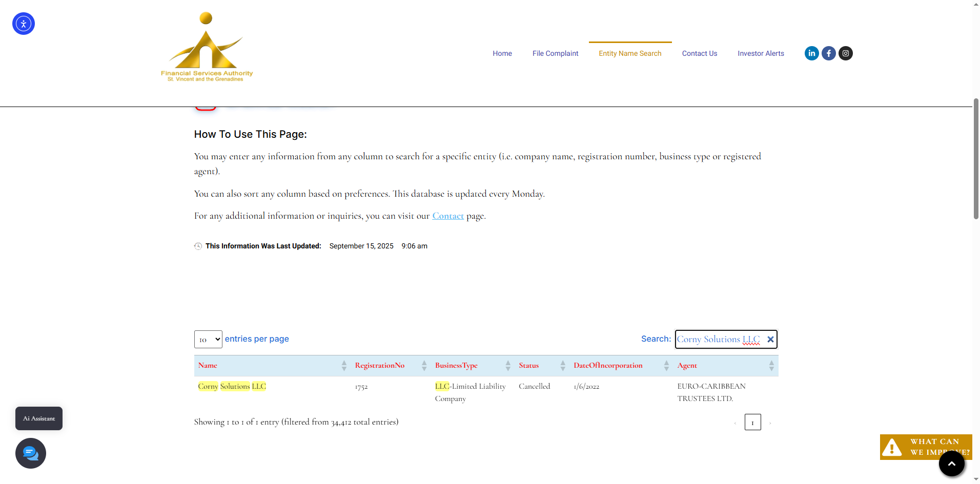Screen dimensions: 980x484
Task: Open Investor Alerts page
Action: (761, 53)
